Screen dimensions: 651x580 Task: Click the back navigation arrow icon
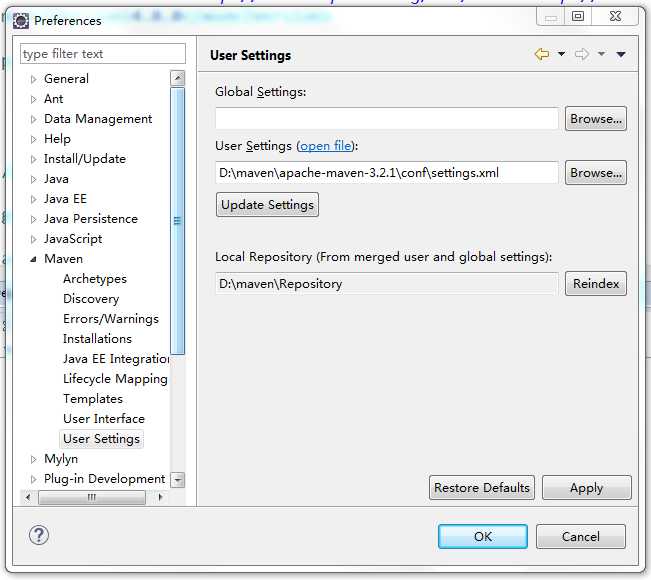pos(542,54)
